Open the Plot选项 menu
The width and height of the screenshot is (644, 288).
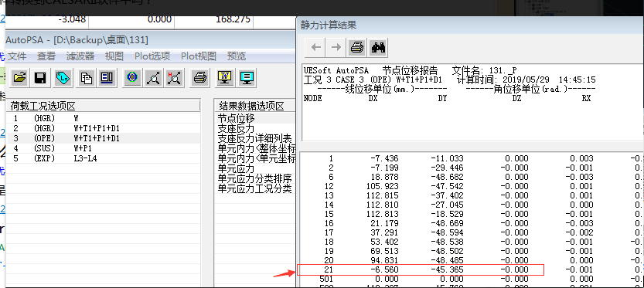coord(152,56)
